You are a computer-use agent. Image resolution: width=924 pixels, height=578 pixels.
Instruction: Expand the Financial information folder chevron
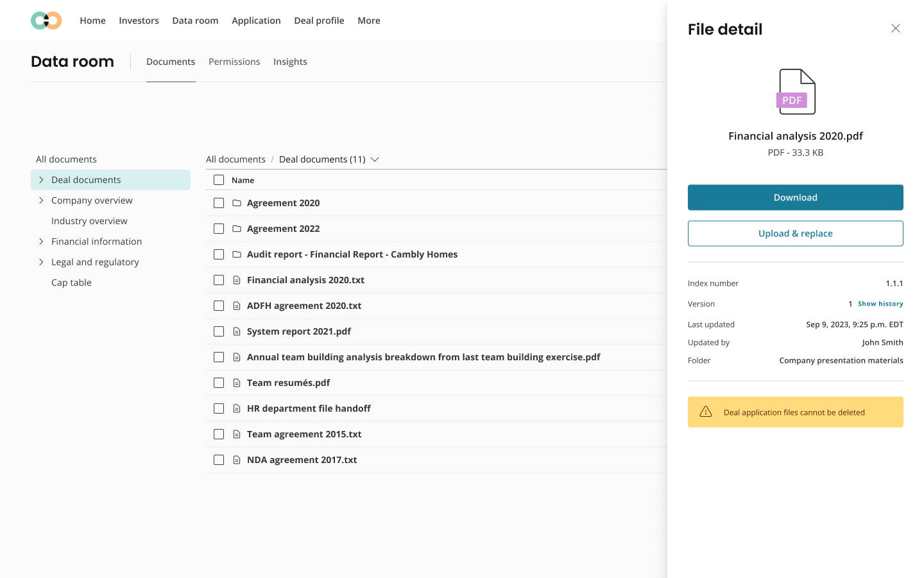coord(41,241)
